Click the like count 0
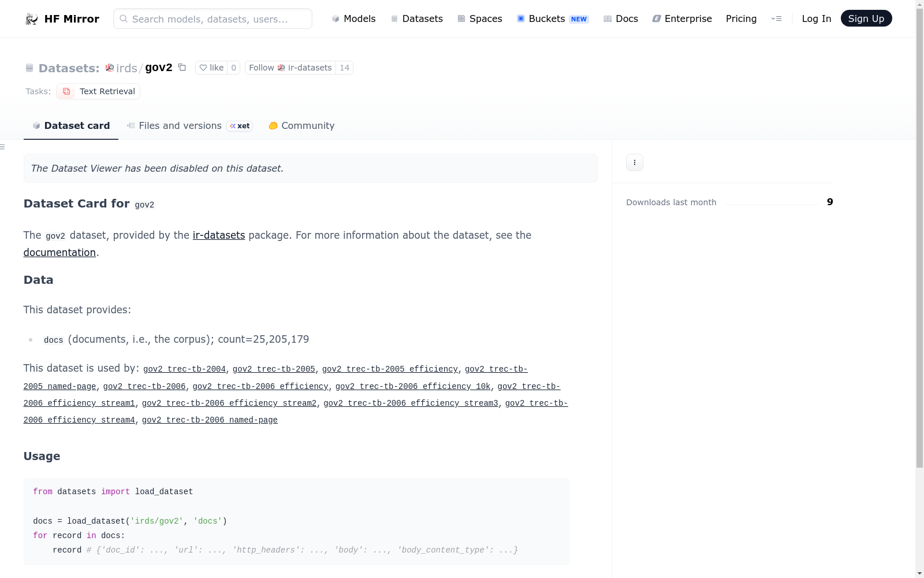Screen dimensions: 924x578 click(x=233, y=68)
